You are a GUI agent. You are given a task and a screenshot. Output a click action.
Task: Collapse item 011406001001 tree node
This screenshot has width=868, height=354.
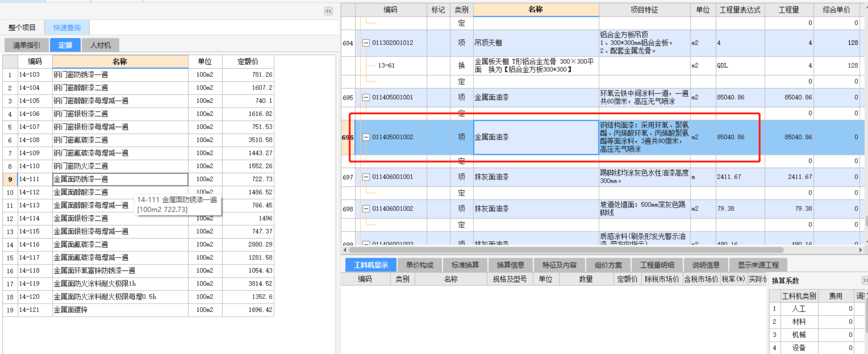(x=366, y=177)
